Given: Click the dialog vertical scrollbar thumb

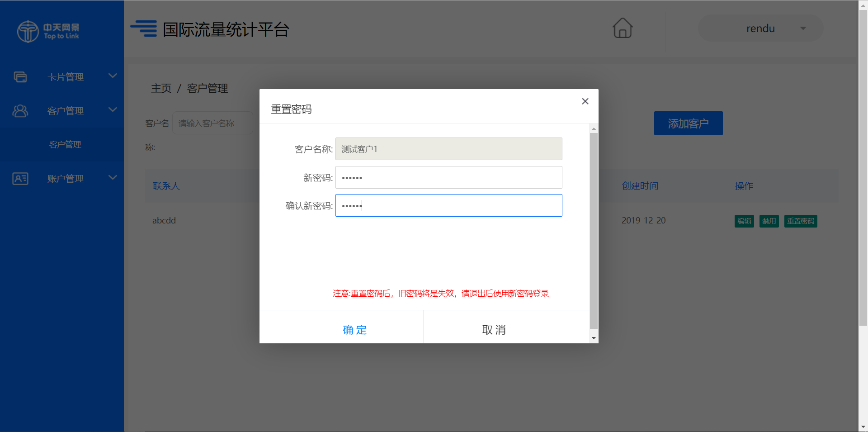Looking at the screenshot, I should [594, 231].
